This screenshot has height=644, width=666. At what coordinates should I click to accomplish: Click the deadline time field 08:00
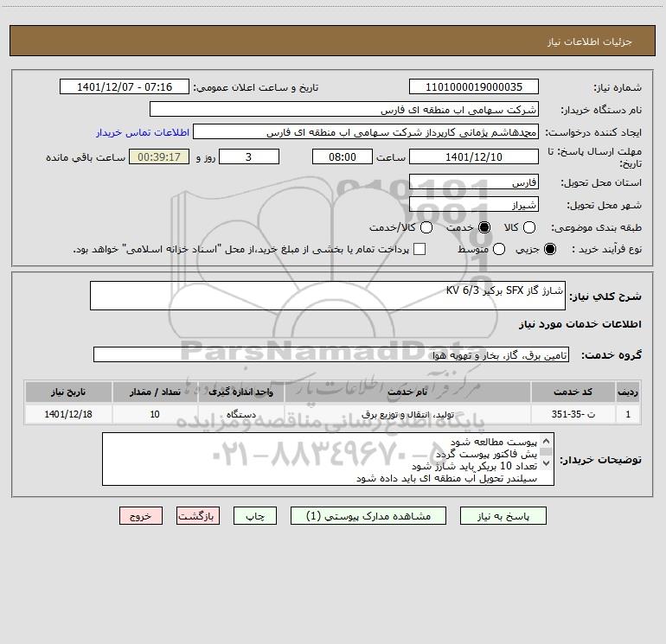(x=343, y=156)
